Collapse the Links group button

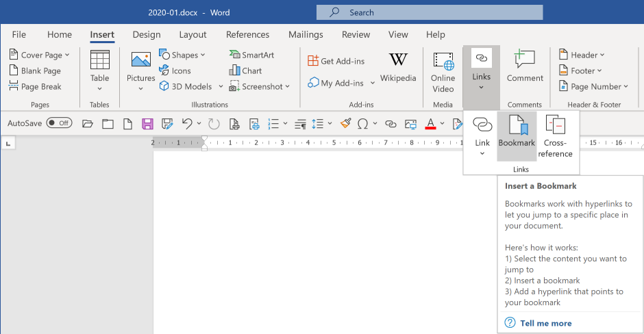pyautogui.click(x=482, y=77)
